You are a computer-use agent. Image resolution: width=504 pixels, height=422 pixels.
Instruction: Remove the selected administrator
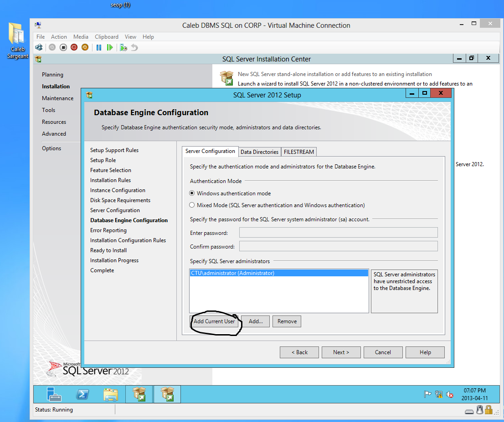click(x=287, y=321)
